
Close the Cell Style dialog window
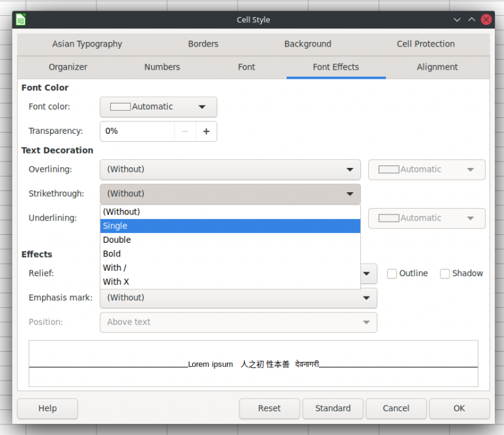[x=486, y=20]
